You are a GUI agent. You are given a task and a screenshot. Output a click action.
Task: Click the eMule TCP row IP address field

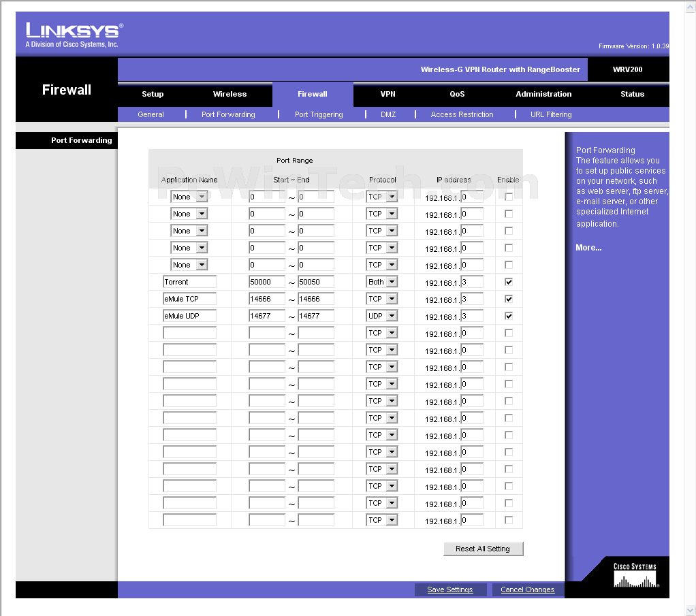(472, 299)
